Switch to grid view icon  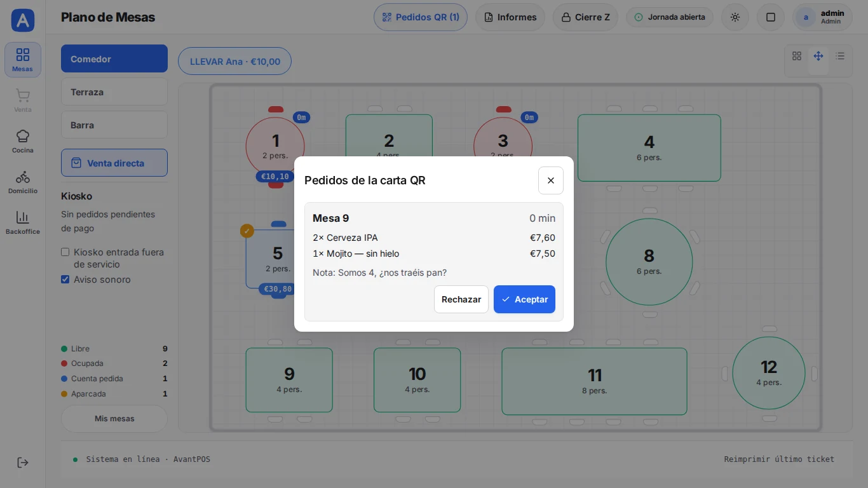797,56
